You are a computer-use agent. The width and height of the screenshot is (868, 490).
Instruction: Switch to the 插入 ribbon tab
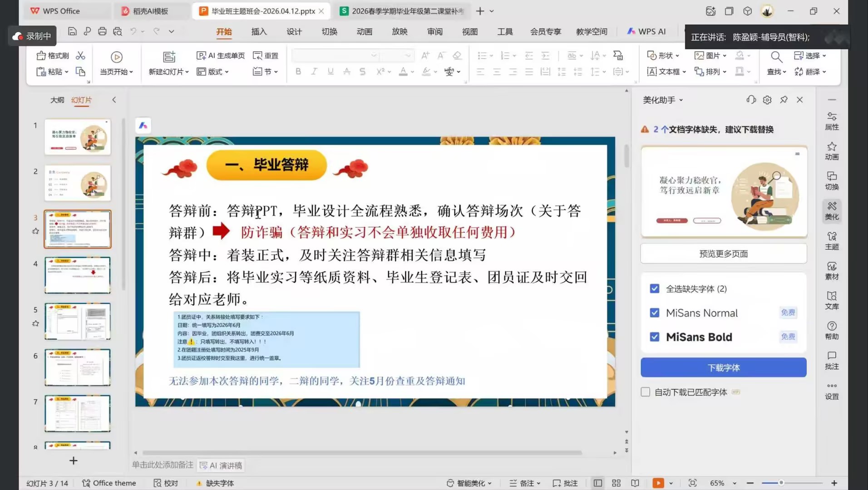pyautogui.click(x=259, y=31)
